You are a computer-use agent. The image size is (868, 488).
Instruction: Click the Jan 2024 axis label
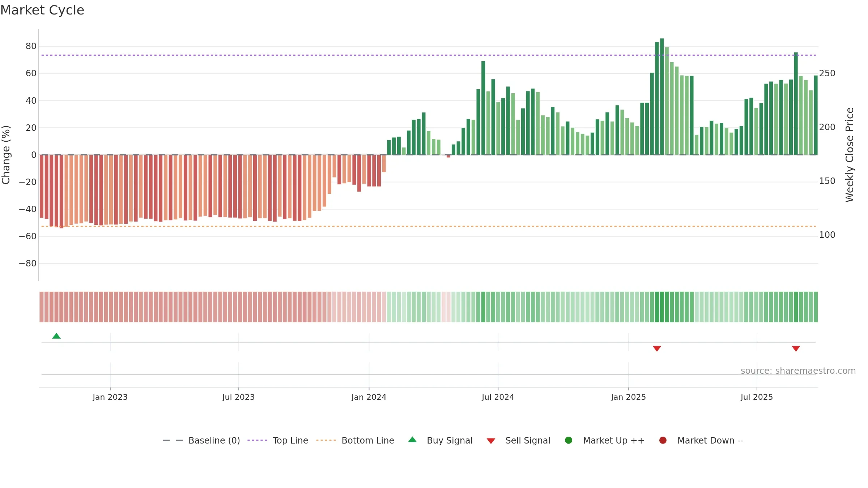point(369,397)
